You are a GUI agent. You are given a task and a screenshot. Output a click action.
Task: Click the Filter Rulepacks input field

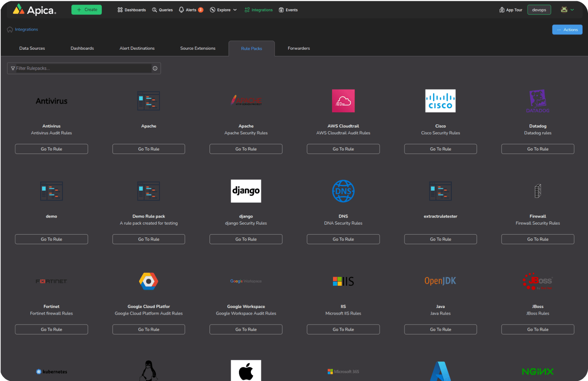coord(84,68)
